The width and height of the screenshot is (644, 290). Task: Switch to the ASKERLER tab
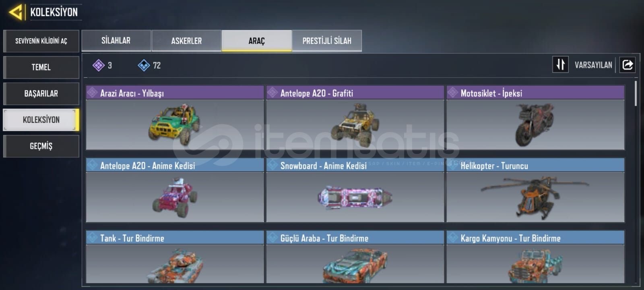pos(186,41)
